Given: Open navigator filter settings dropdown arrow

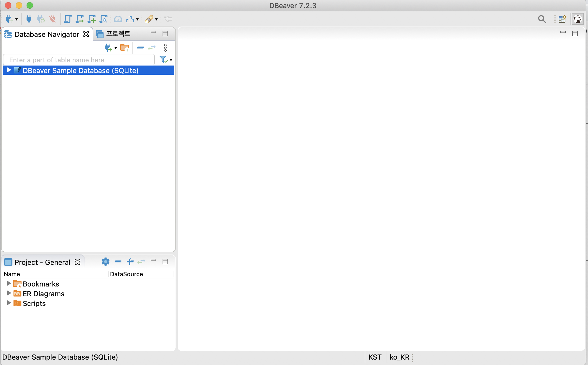Looking at the screenshot, I should [171, 60].
